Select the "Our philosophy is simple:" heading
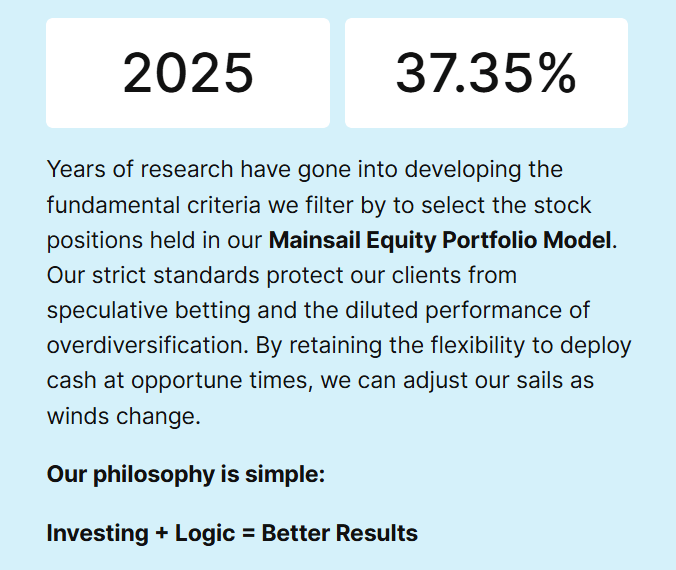 (186, 474)
